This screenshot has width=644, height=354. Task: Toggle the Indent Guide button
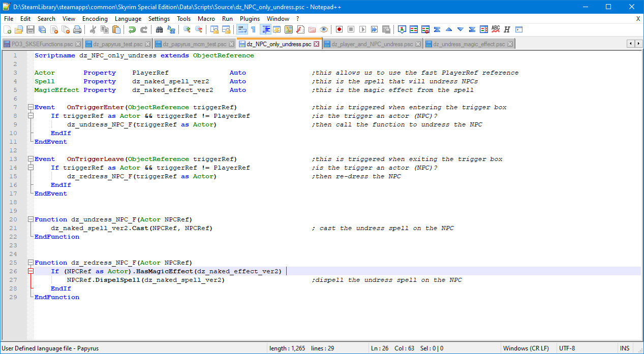tap(265, 29)
